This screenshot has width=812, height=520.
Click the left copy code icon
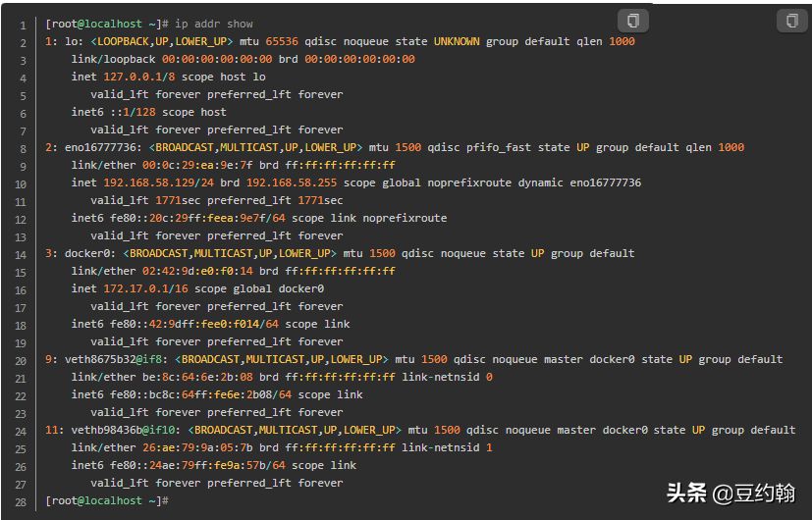click(x=633, y=22)
